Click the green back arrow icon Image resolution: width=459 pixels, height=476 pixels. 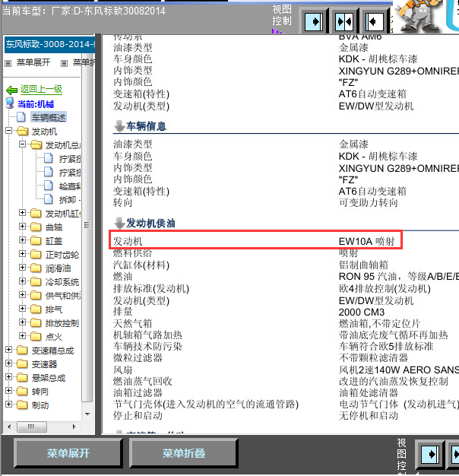(11, 90)
